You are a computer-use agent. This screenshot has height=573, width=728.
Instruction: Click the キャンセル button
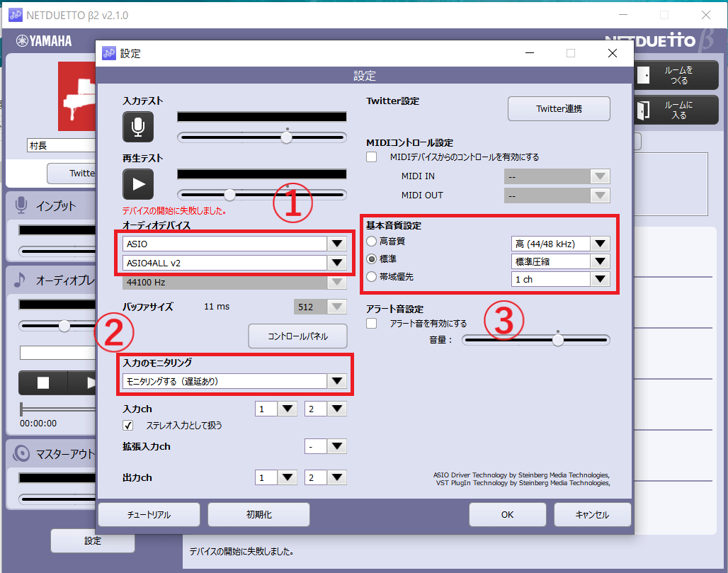pyautogui.click(x=593, y=514)
